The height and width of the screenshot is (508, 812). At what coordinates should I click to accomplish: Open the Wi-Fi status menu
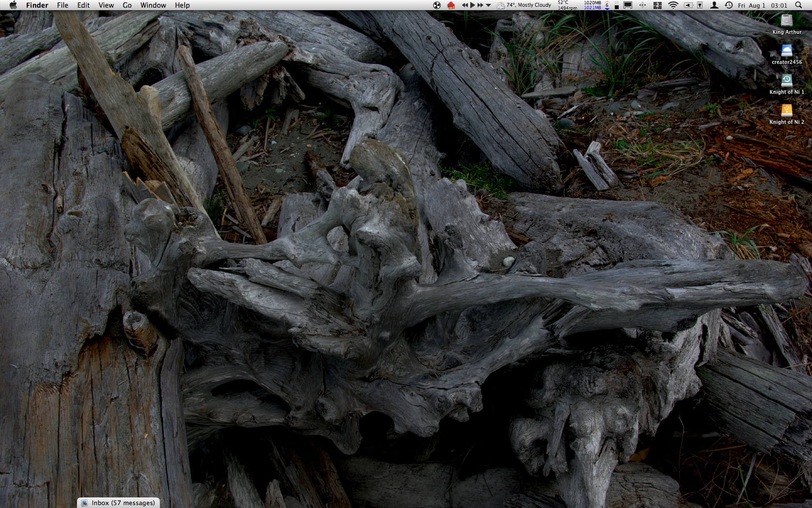click(x=673, y=5)
